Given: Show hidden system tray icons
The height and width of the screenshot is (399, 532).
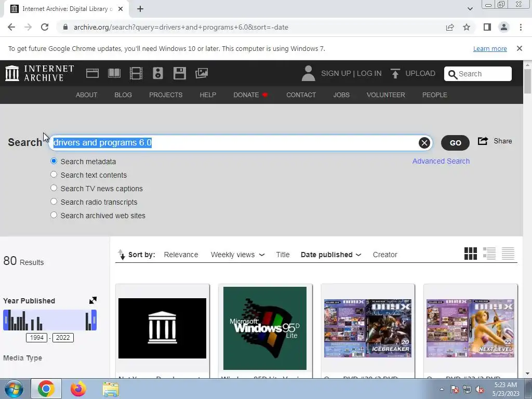Looking at the screenshot, I should pyautogui.click(x=442, y=390).
